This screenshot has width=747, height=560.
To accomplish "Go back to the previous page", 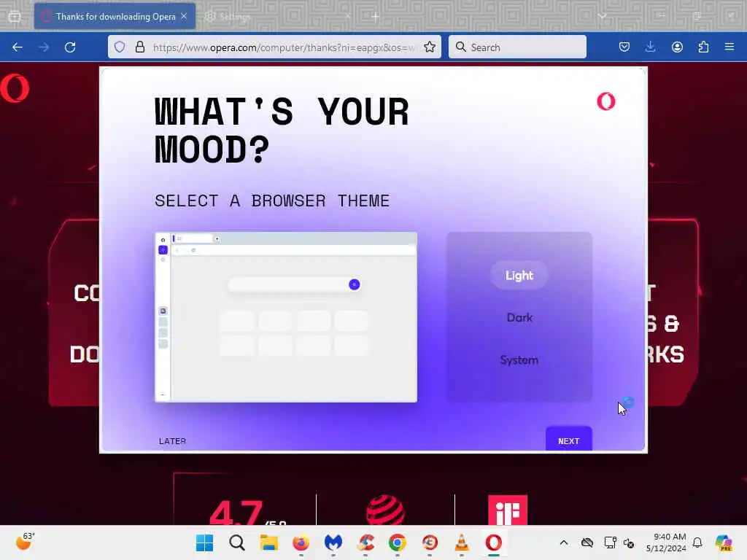I will click(x=18, y=47).
